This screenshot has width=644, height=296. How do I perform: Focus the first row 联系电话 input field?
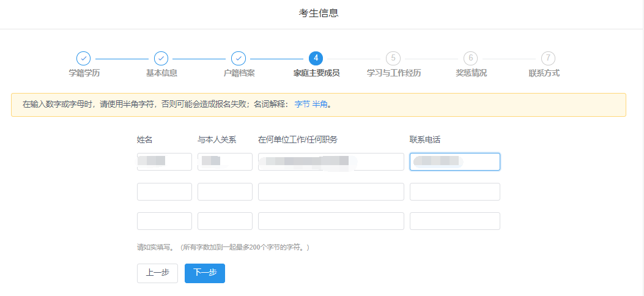[x=454, y=161]
